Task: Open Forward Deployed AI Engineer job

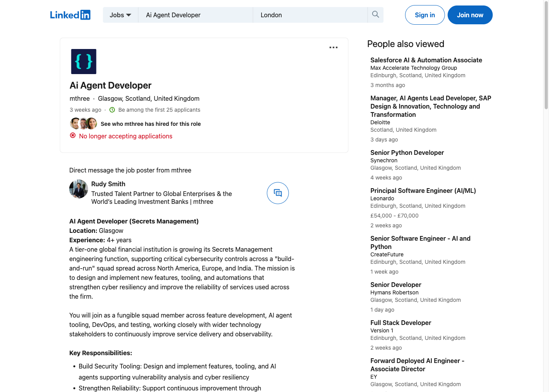Action: coord(417,365)
